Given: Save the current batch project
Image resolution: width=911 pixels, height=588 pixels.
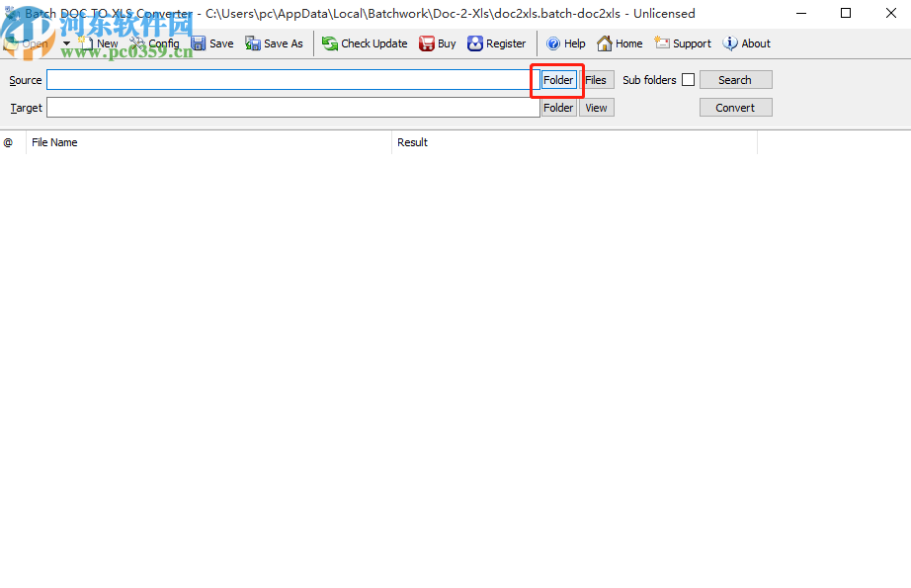Looking at the screenshot, I should (212, 43).
